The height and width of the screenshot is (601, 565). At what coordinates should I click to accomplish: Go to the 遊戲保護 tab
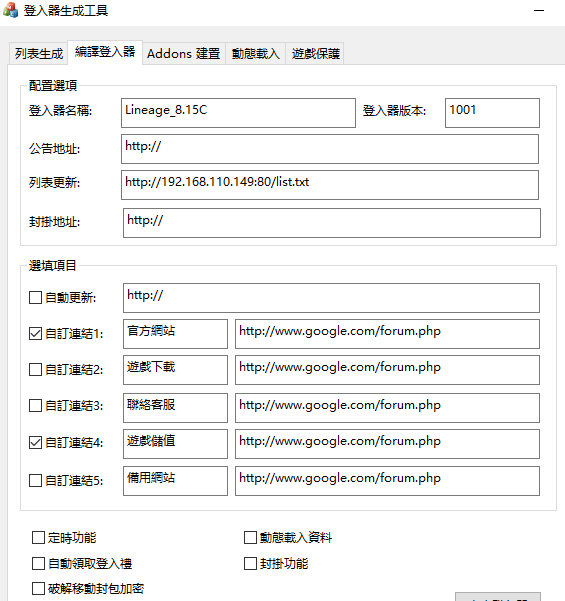tap(315, 53)
